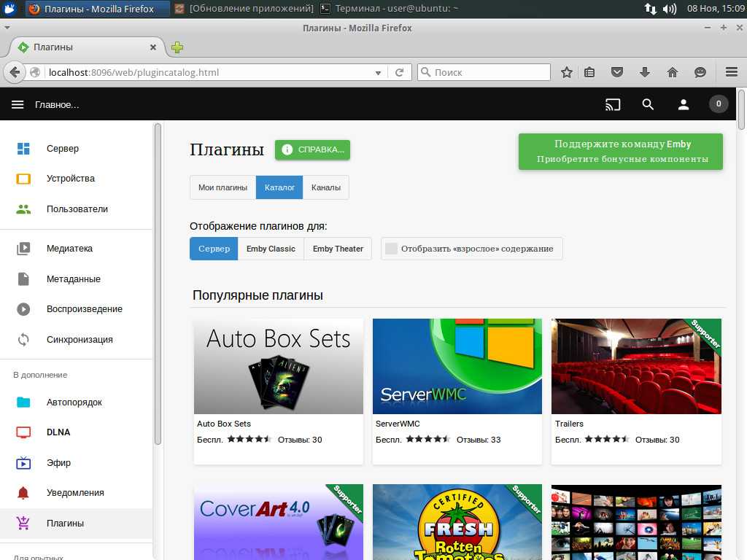Select the Emby Theater filter option

[x=338, y=249]
